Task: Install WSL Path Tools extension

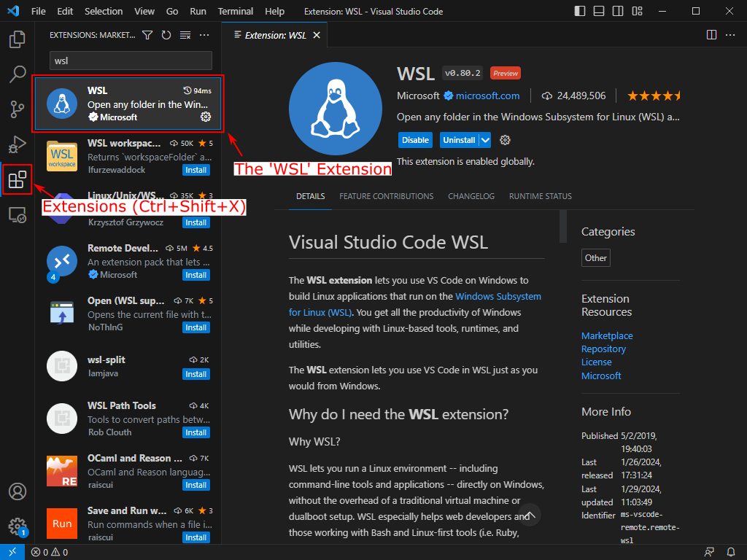Action: tap(196, 432)
